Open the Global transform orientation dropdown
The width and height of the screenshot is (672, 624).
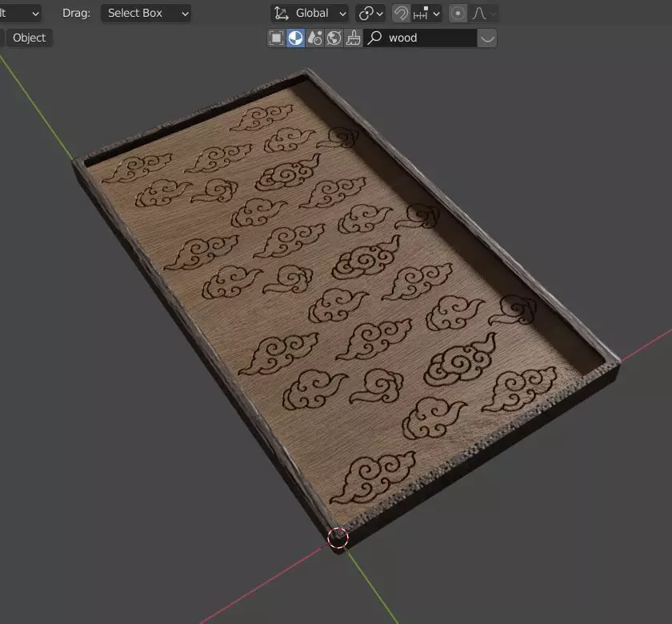point(309,14)
